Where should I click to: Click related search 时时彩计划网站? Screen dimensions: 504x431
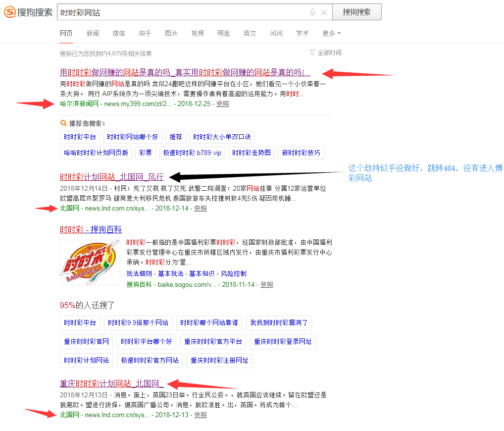pos(86,361)
